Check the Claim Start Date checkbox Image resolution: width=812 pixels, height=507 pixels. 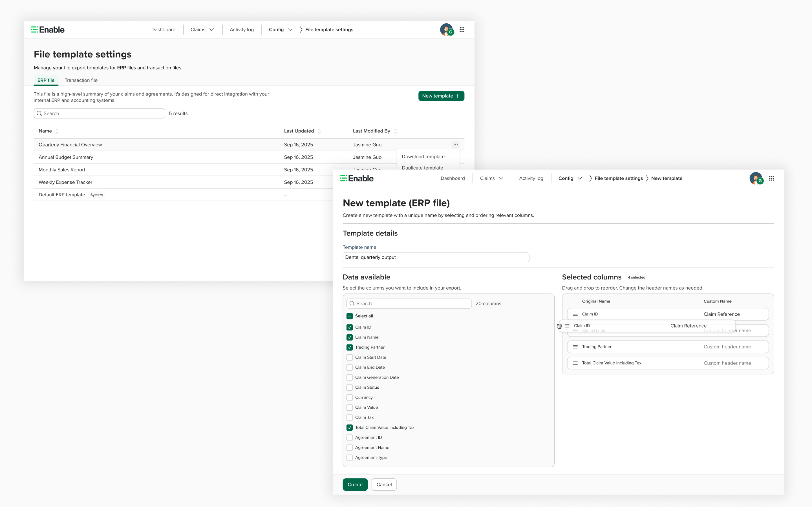[x=350, y=357]
